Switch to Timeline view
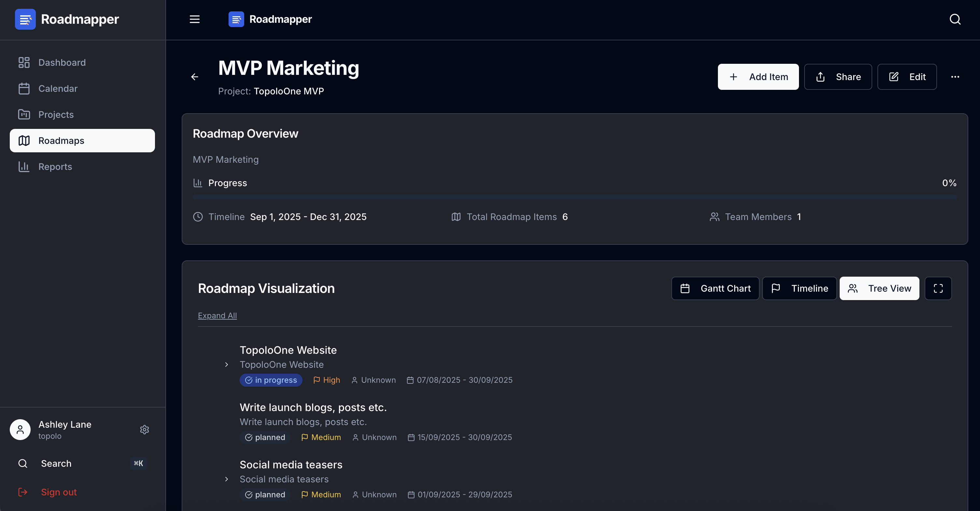 799,289
